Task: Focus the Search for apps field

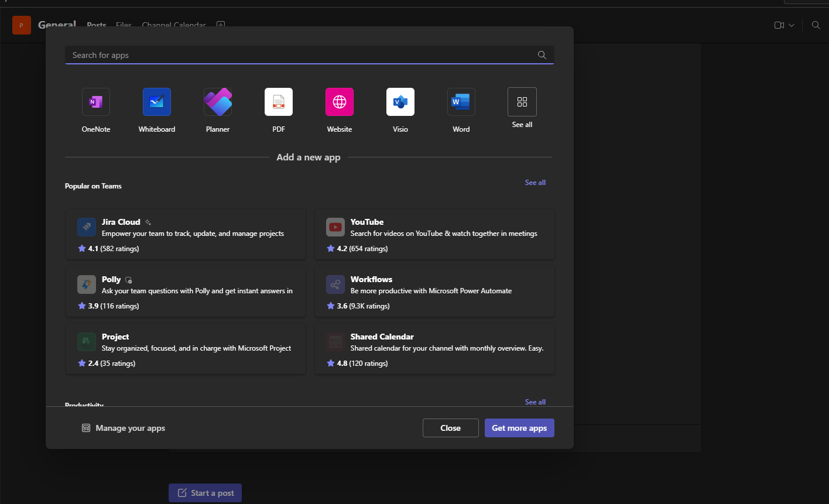Action: (x=309, y=55)
